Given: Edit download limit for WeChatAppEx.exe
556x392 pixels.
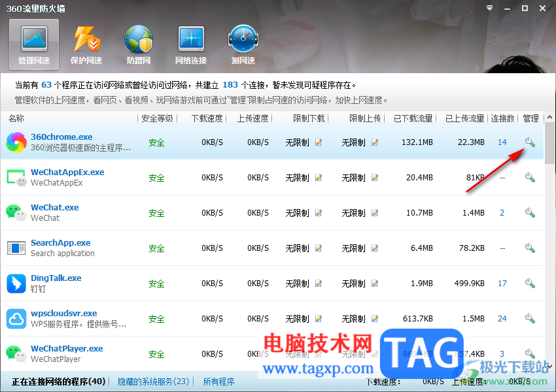Looking at the screenshot, I should click(319, 178).
